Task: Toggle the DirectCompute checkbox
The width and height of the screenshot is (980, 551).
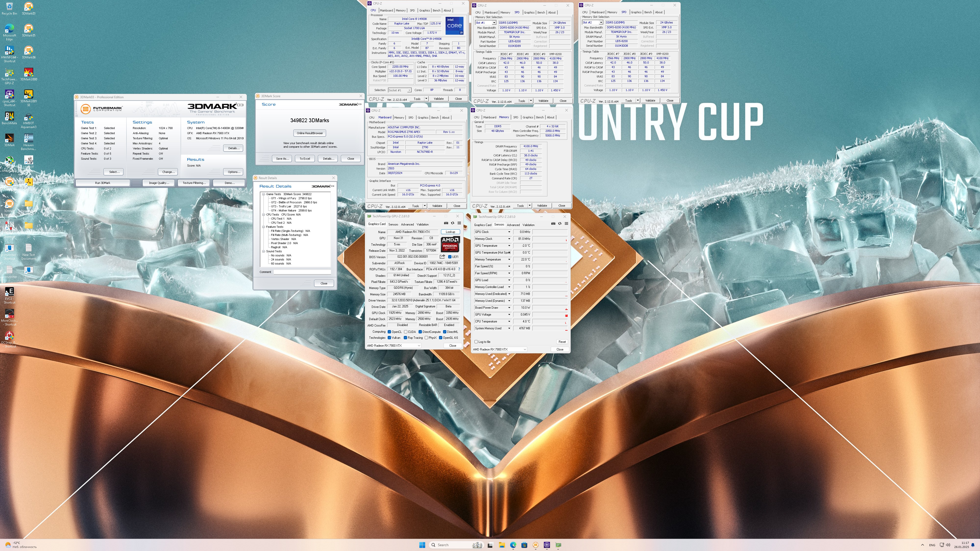Action: click(420, 332)
